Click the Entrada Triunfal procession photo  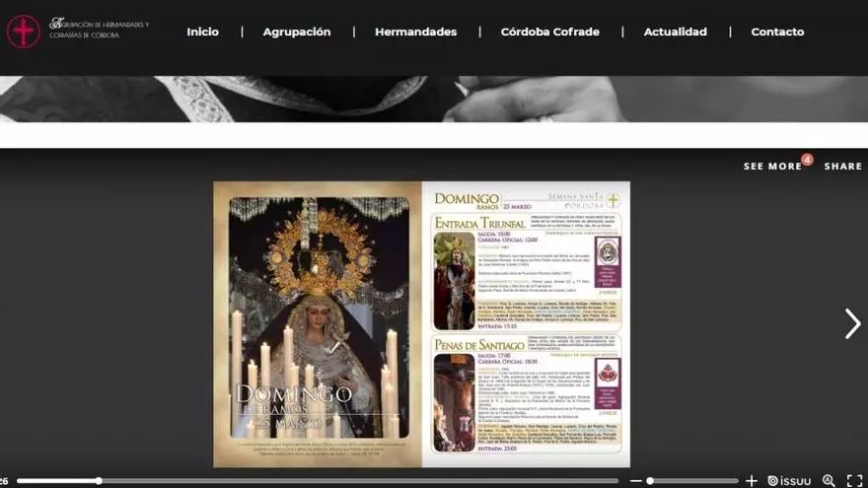click(x=454, y=281)
